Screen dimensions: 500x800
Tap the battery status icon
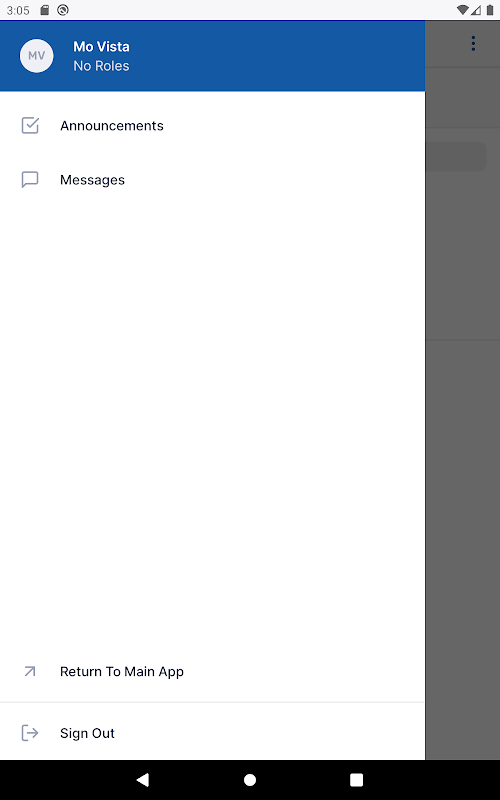click(490, 10)
